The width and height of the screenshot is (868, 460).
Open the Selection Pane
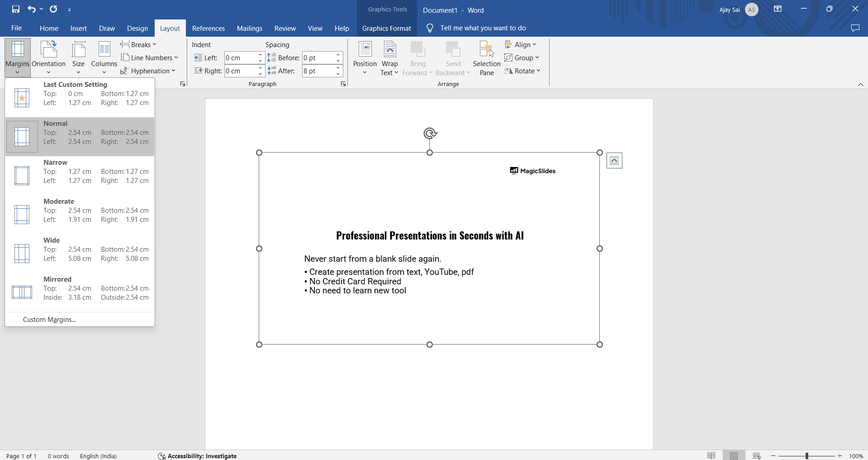click(x=486, y=58)
